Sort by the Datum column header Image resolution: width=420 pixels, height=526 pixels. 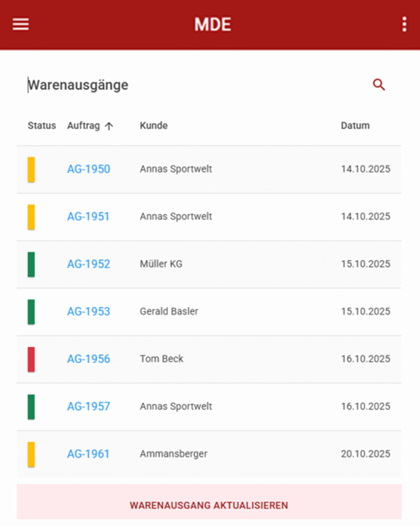tap(355, 126)
